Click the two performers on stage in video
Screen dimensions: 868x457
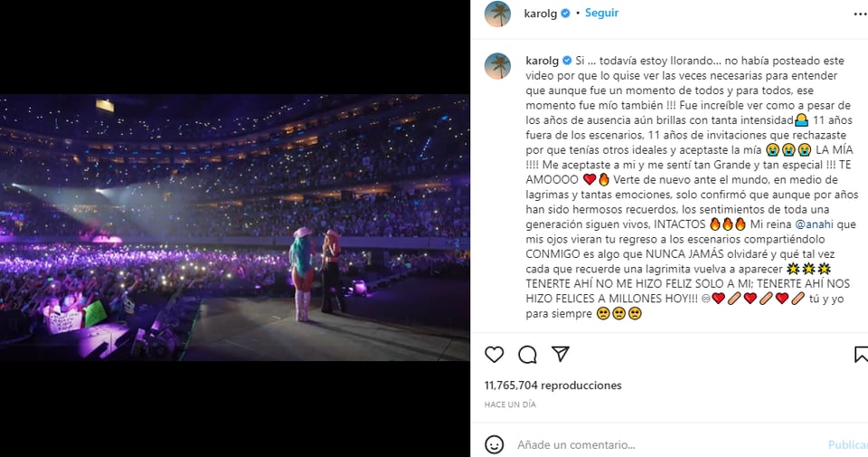click(316, 273)
